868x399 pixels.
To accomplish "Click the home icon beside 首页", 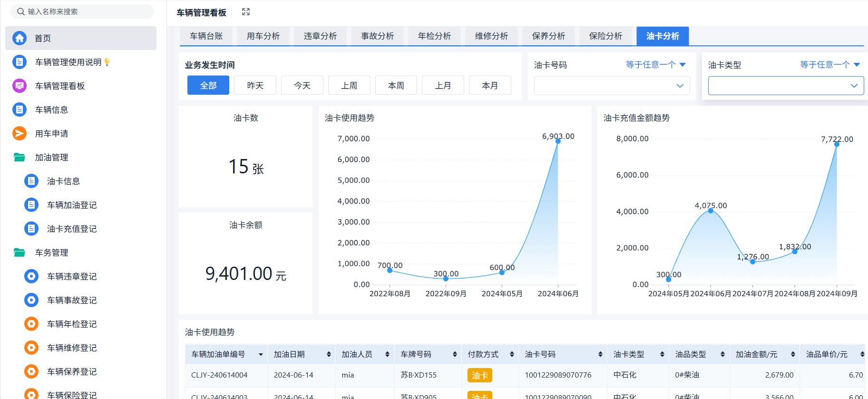I will (20, 38).
